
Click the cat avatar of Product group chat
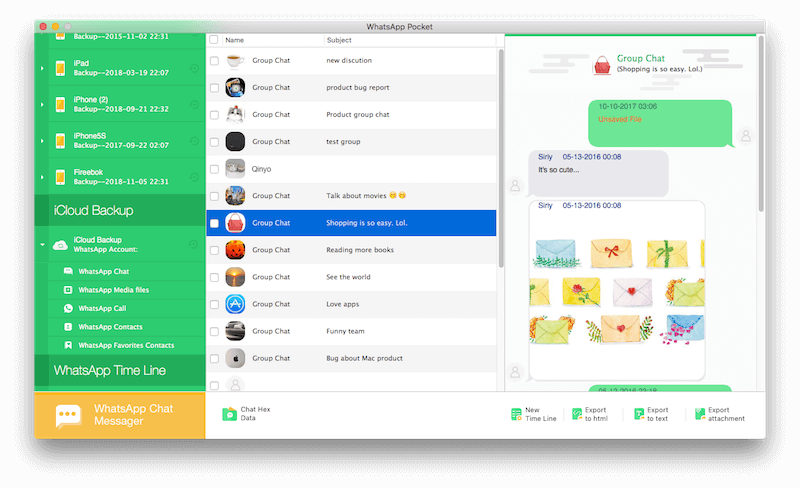[x=235, y=115]
